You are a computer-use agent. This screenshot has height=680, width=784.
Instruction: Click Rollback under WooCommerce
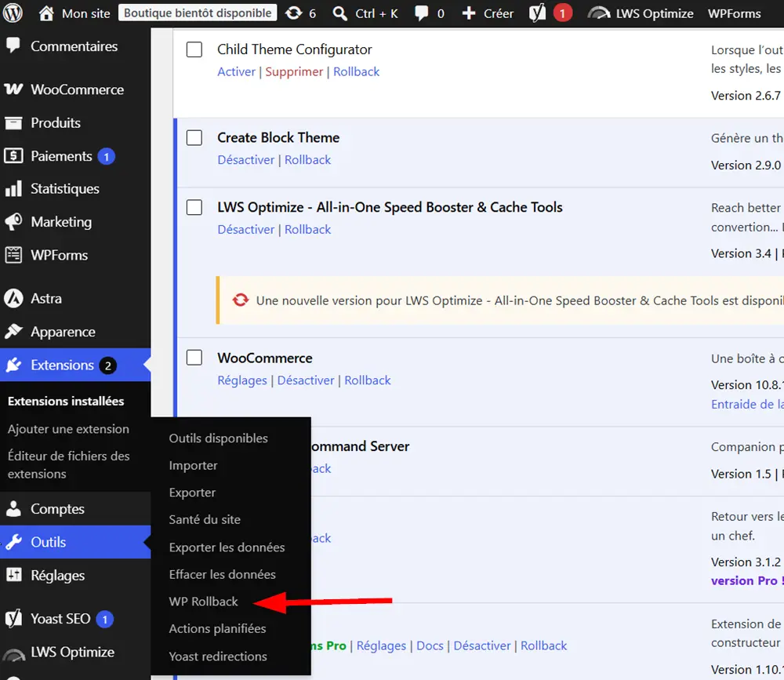pos(368,380)
